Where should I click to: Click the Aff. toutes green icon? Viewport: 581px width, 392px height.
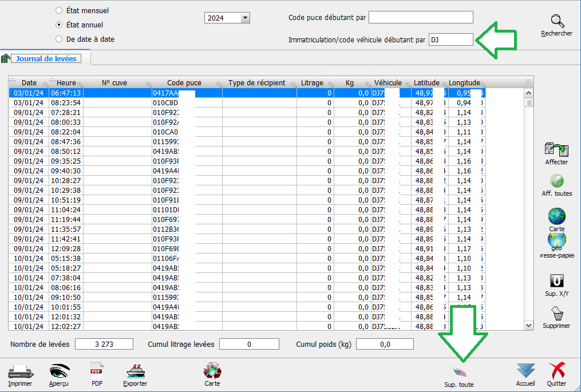coord(556,181)
